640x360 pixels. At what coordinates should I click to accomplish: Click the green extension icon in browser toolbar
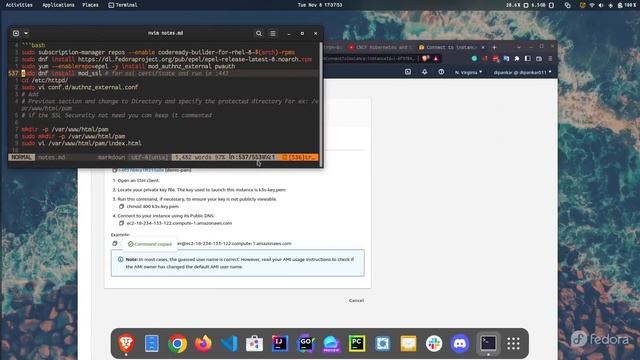pos(474,59)
